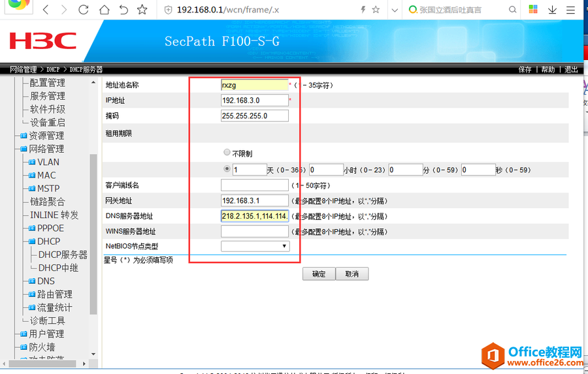The image size is (588, 374).
Task: Open INLINE 转发 in the sidebar
Action: (x=54, y=215)
